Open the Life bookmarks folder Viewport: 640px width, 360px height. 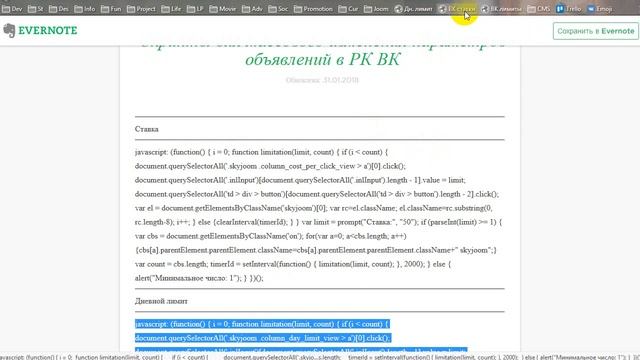point(171,9)
